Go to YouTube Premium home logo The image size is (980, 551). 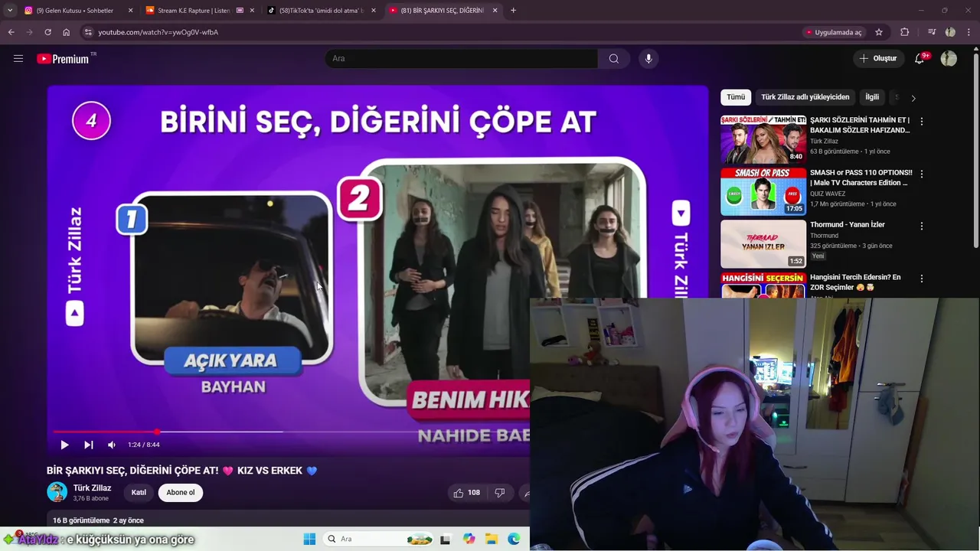coord(63,59)
